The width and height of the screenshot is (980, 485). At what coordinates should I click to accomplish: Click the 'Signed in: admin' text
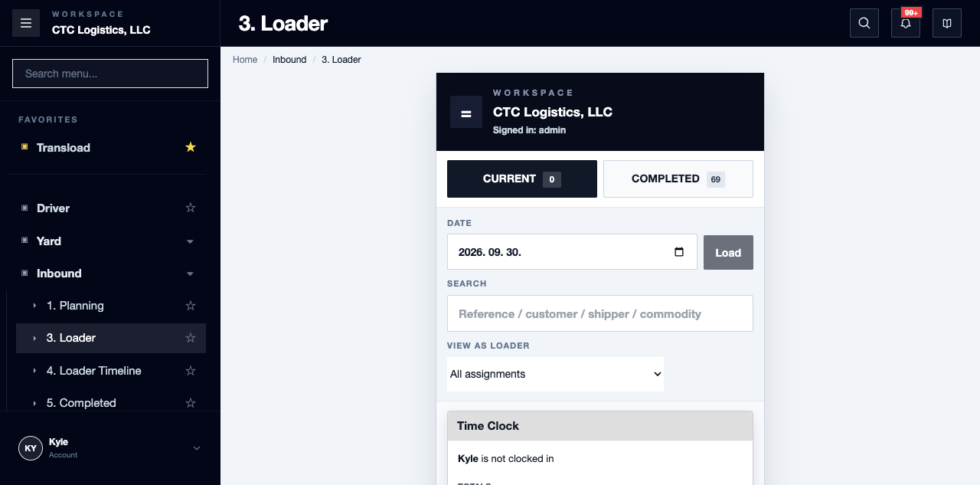(530, 130)
